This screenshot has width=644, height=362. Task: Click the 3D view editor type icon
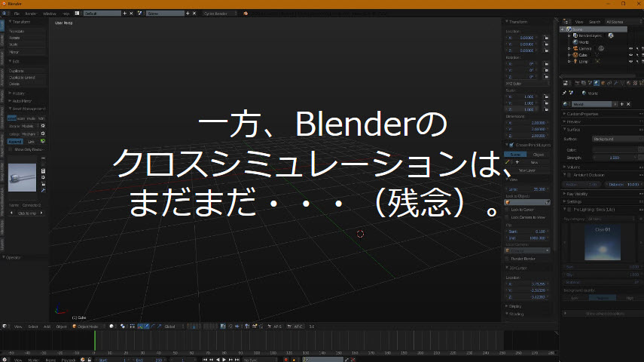pos(5,327)
